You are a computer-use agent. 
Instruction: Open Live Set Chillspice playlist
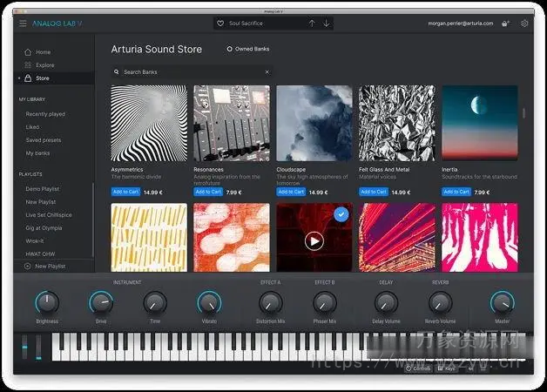point(49,215)
